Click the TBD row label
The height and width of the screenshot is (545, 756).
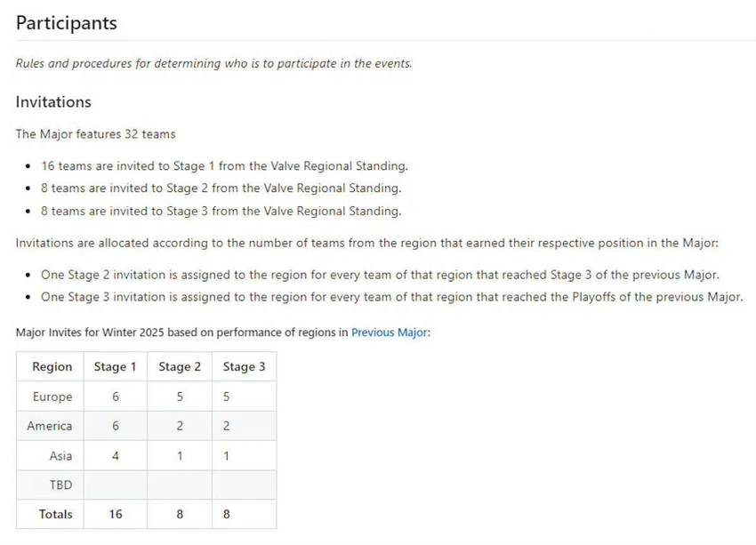tap(60, 485)
